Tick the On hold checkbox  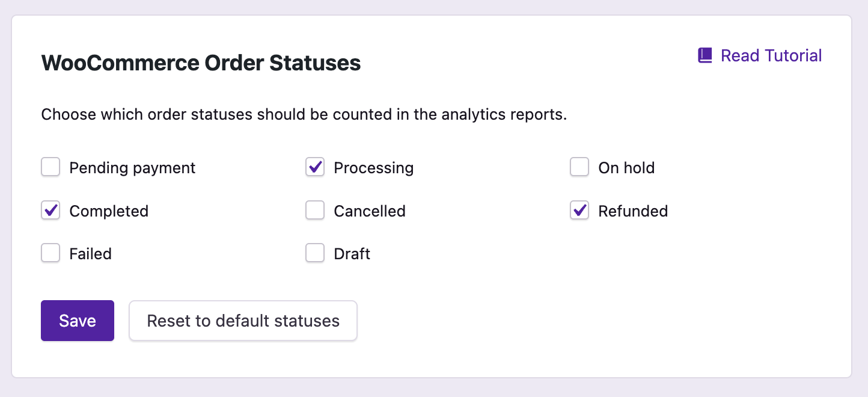pos(579,167)
